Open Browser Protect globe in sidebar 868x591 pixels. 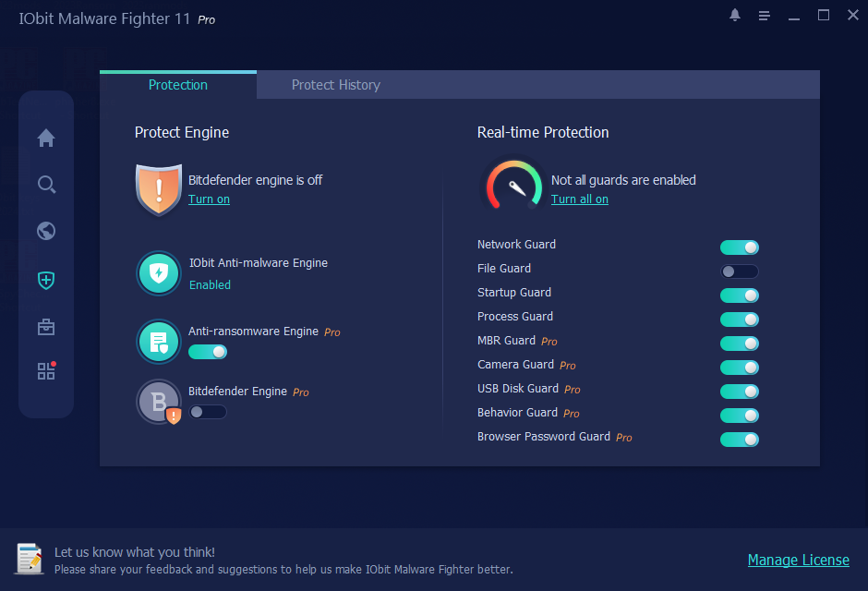(46, 231)
